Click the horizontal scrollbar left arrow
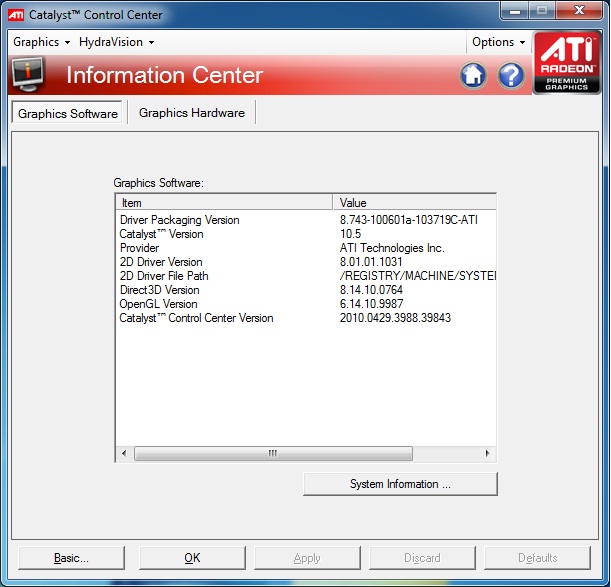 tap(124, 453)
